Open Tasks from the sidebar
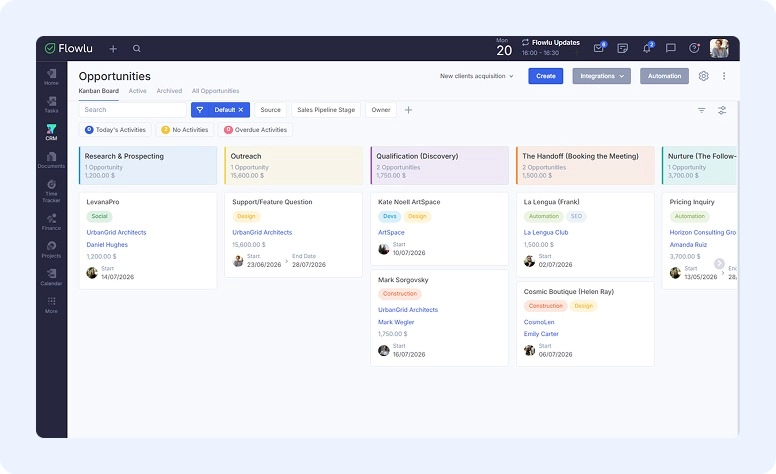 51,104
